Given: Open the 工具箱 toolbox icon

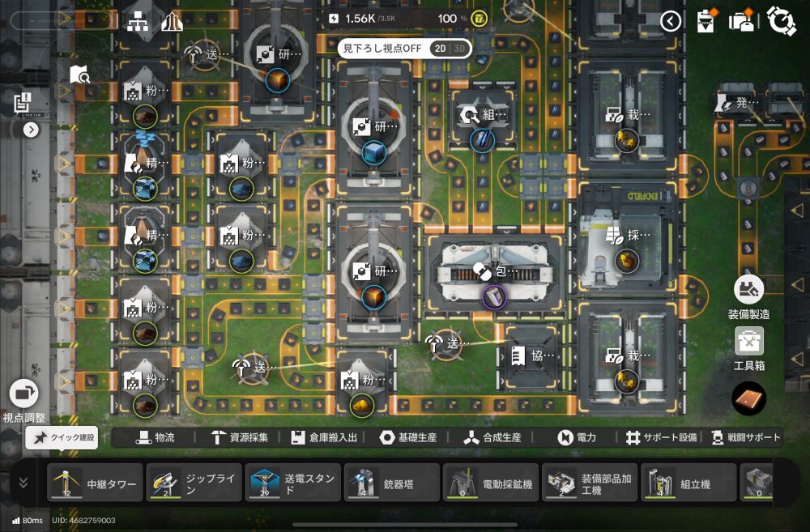Looking at the screenshot, I should (x=748, y=341).
